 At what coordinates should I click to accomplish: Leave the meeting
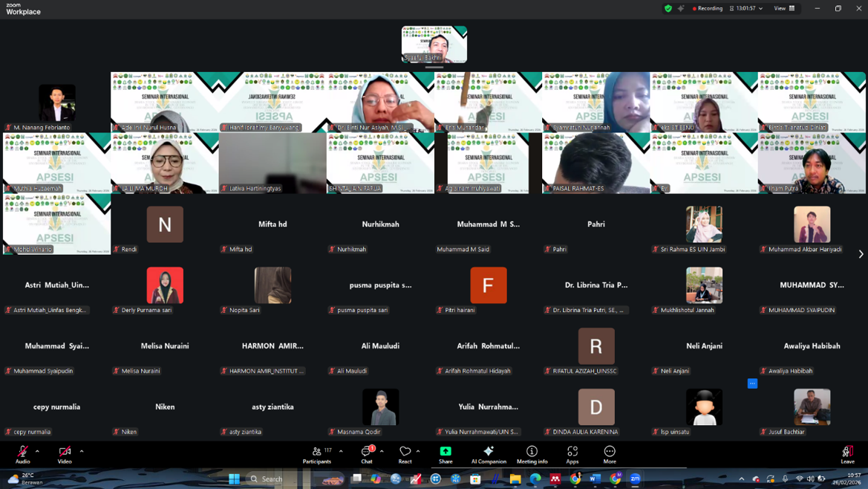(x=847, y=454)
